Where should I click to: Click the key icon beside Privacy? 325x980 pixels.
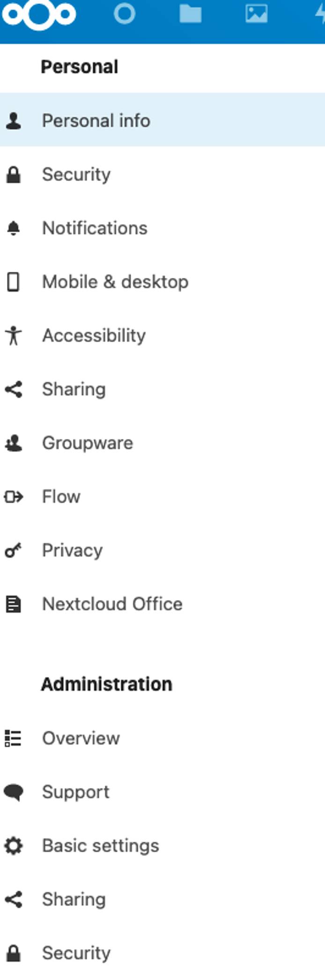[x=14, y=550]
